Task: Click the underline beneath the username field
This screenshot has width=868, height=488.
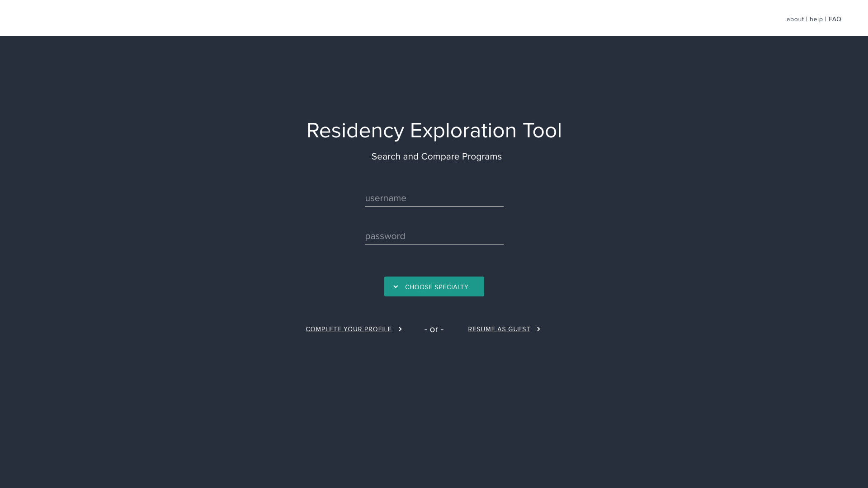Action: (x=434, y=206)
